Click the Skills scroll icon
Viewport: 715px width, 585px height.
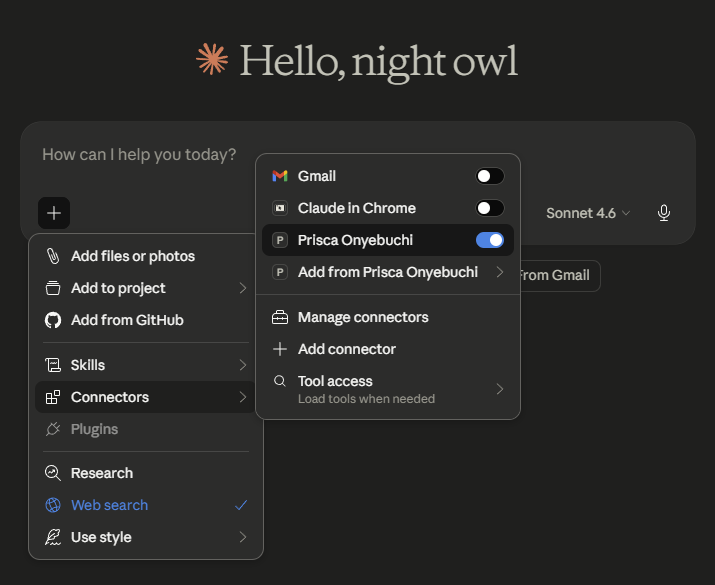tap(53, 365)
